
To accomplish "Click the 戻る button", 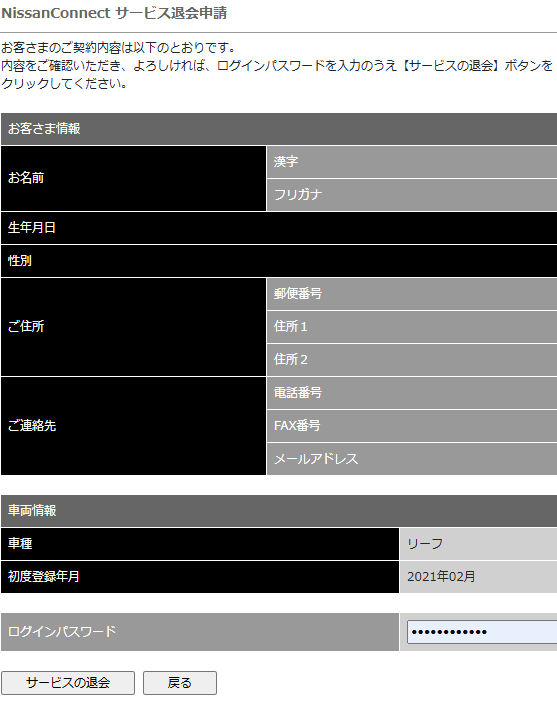I will coord(180,683).
